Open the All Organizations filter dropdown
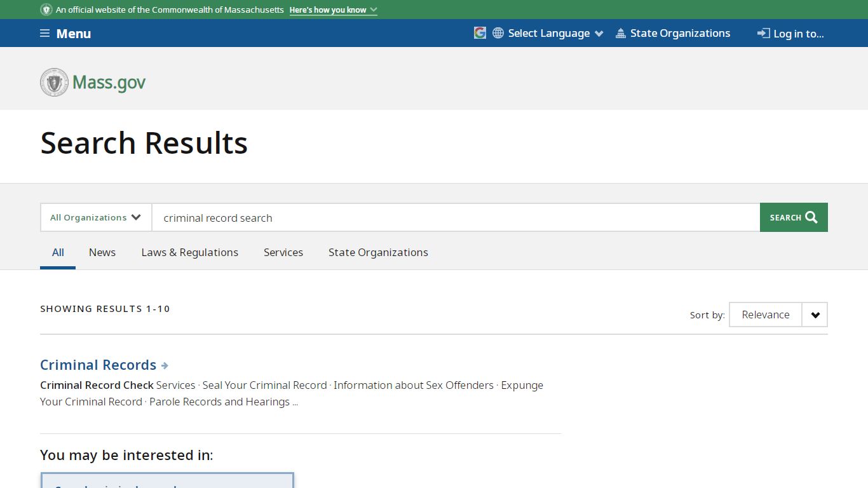Image resolution: width=868 pixels, height=488 pixels. [96, 217]
